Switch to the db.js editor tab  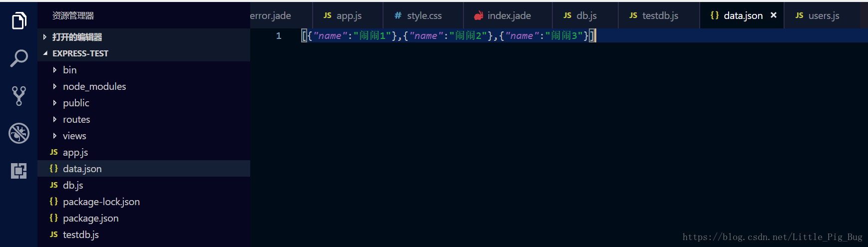coord(585,15)
